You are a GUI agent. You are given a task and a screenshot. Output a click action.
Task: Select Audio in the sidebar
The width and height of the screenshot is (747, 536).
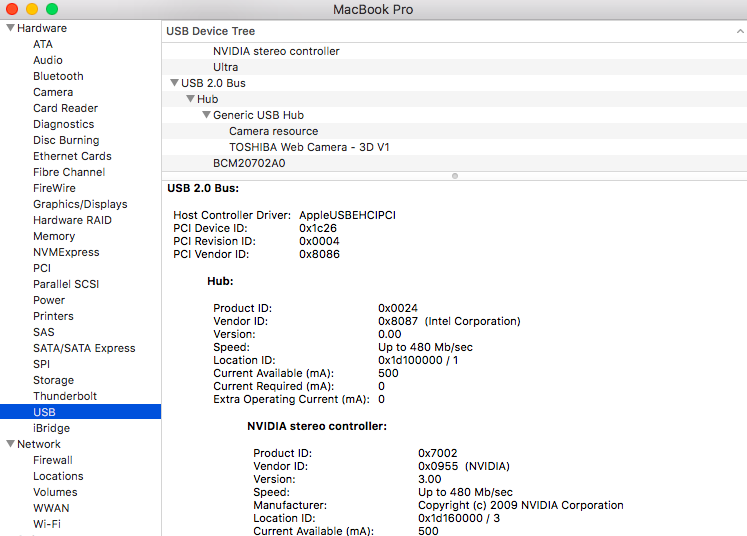pyautogui.click(x=48, y=60)
